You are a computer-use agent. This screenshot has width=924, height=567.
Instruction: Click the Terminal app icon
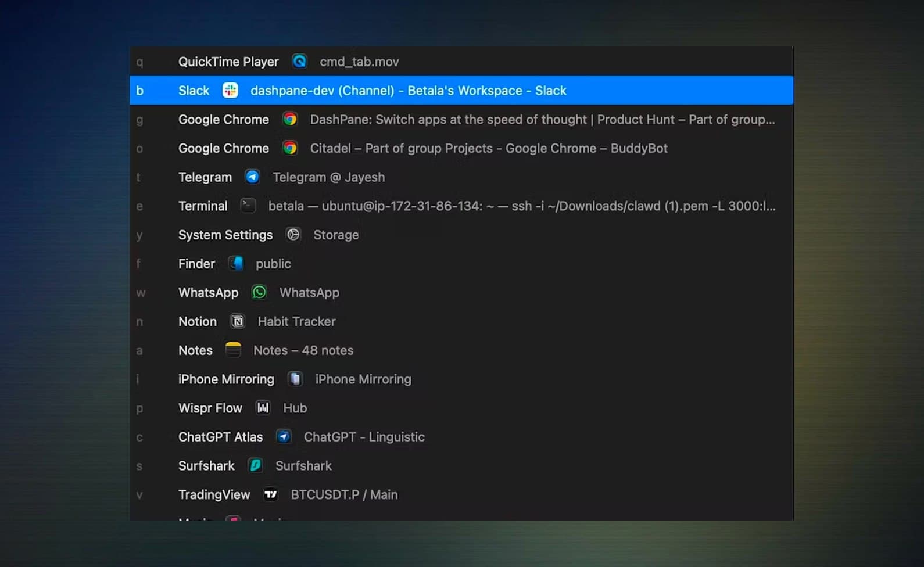click(248, 206)
